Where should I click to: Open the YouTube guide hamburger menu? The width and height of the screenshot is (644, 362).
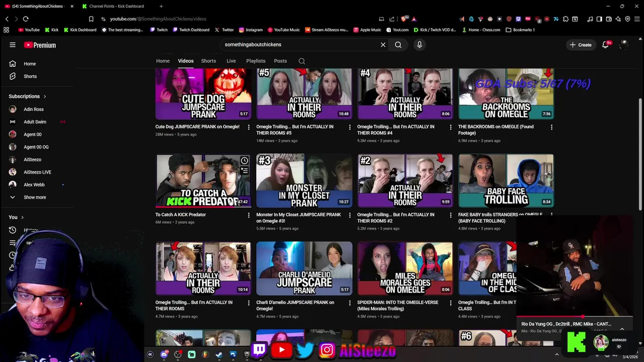pos(13,45)
